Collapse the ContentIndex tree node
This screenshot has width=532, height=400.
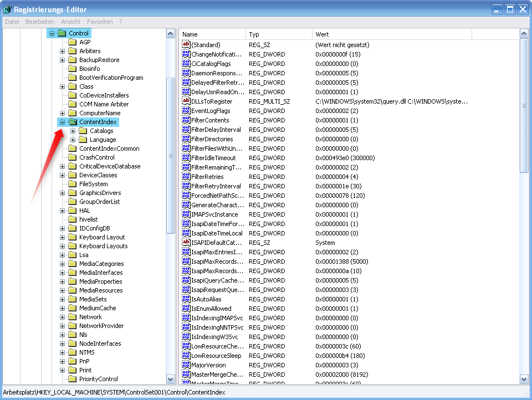(x=62, y=121)
